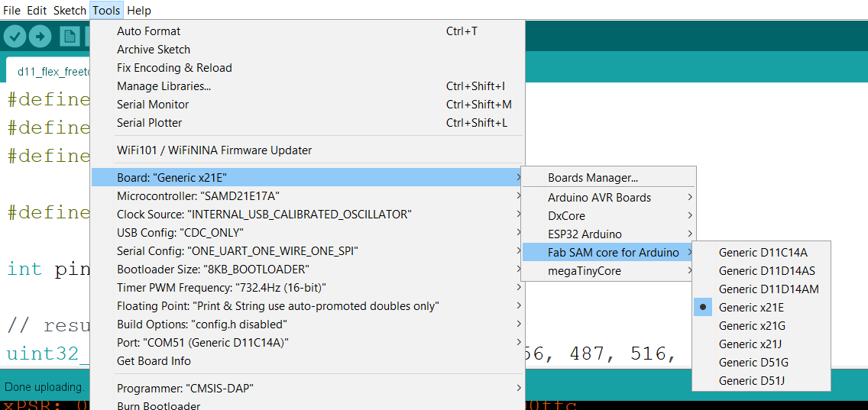
Task: Click the "Done uploading." status text
Action: 44,387
